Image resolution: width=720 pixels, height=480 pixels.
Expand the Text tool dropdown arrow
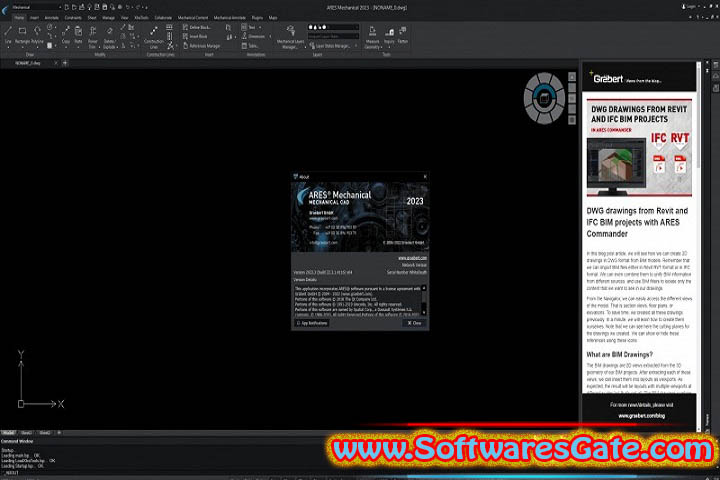[260, 28]
